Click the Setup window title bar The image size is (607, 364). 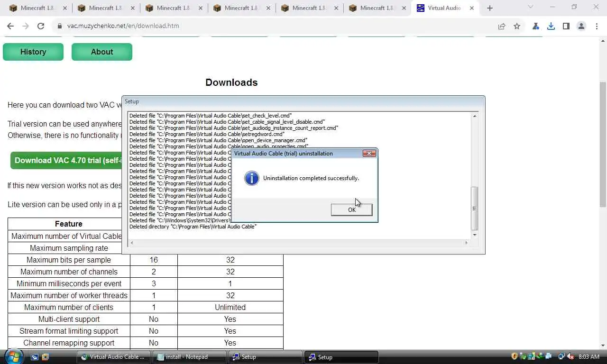tap(303, 101)
